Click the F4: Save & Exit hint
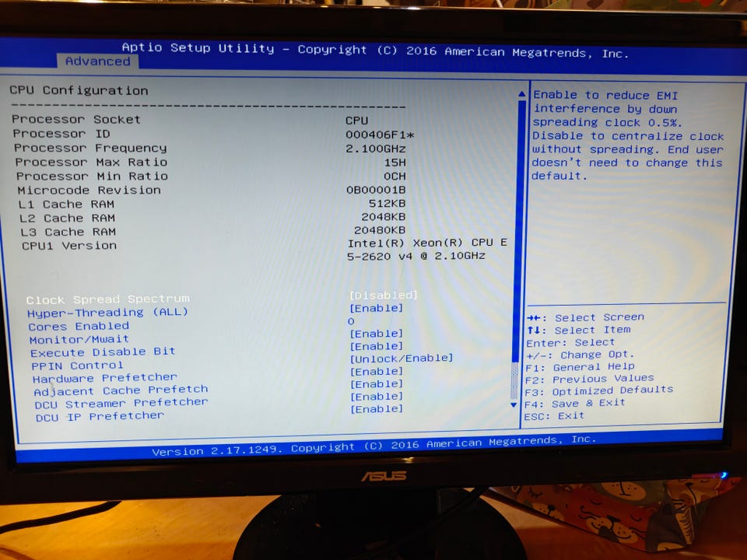 574,404
